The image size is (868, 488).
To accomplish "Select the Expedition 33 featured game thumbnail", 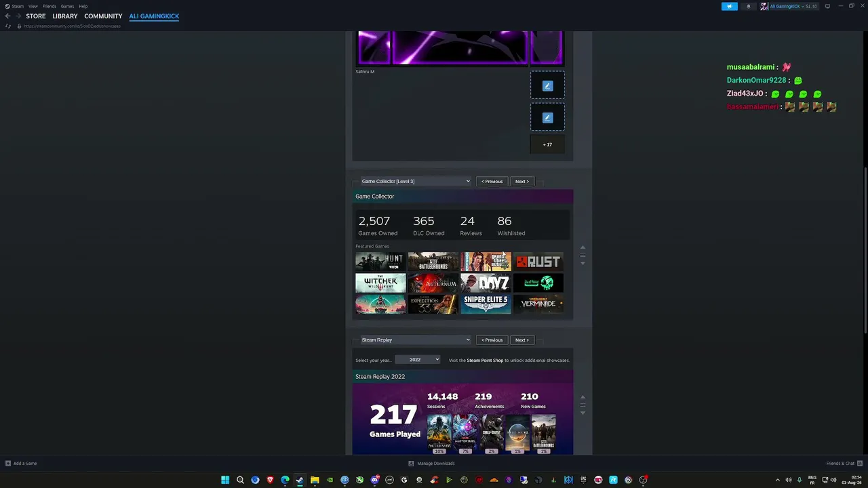I will (433, 304).
